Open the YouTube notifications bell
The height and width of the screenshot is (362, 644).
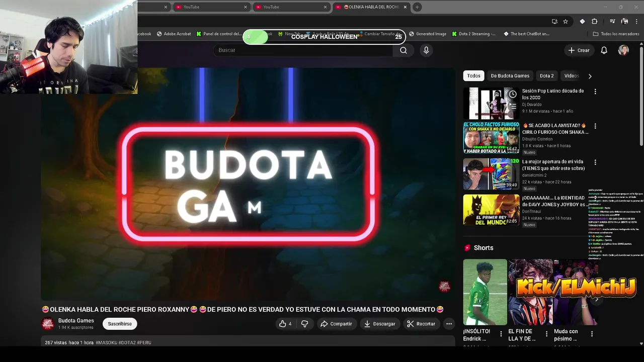point(604,50)
